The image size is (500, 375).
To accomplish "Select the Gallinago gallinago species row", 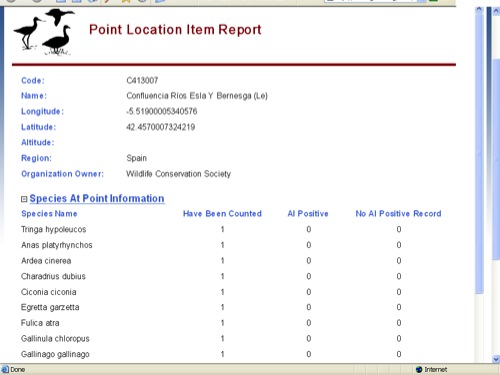I will (x=231, y=354).
